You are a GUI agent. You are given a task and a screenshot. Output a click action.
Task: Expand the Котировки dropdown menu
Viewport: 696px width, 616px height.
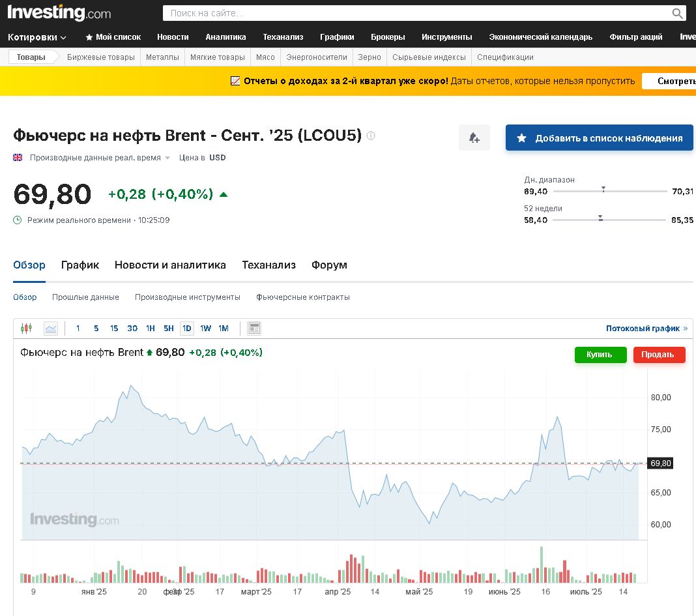click(37, 37)
